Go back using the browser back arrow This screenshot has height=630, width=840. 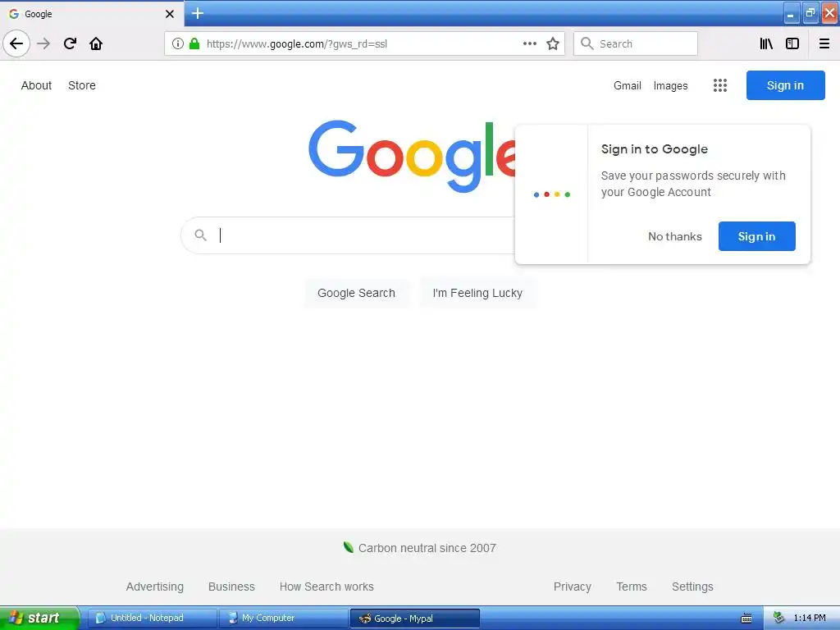16,43
